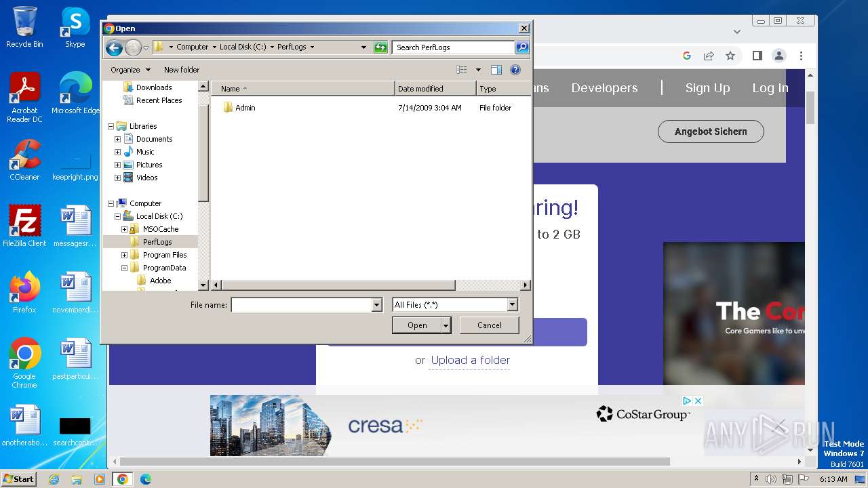Expand the Program Files folder node

point(124,255)
